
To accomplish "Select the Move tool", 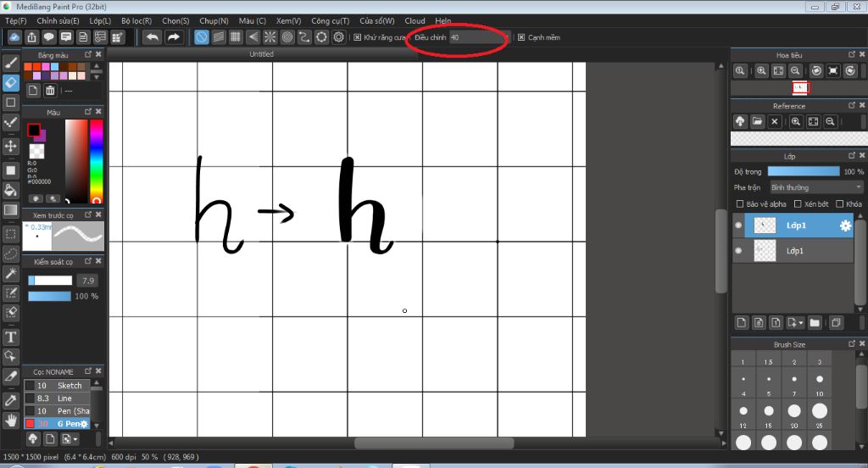I will click(10, 146).
